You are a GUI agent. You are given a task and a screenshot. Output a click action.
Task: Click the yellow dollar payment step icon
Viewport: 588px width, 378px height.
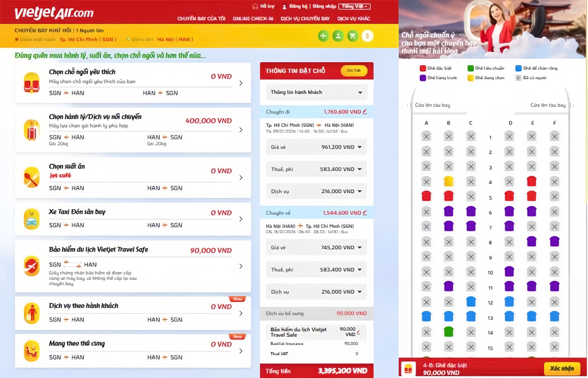[367, 36]
